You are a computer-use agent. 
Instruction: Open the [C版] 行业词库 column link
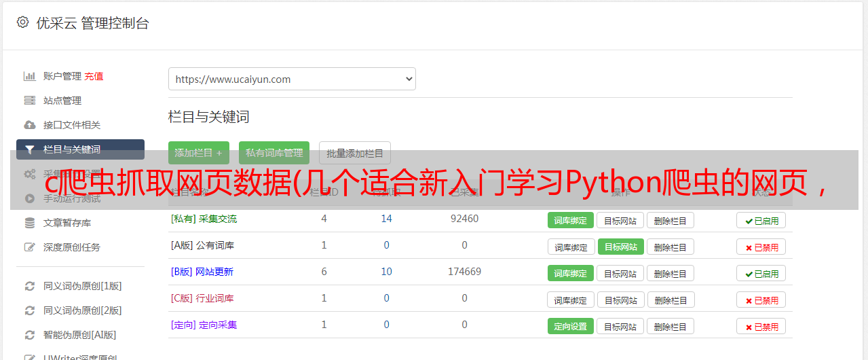click(202, 298)
